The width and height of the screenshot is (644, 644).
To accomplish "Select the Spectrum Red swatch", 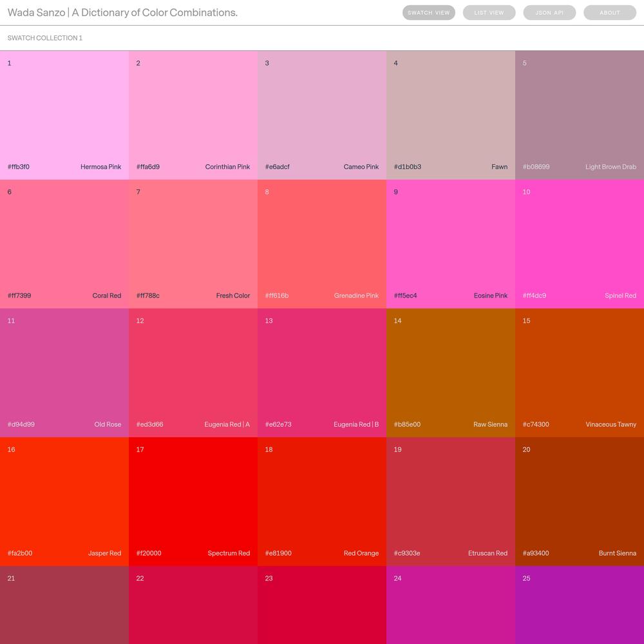I will click(x=193, y=502).
